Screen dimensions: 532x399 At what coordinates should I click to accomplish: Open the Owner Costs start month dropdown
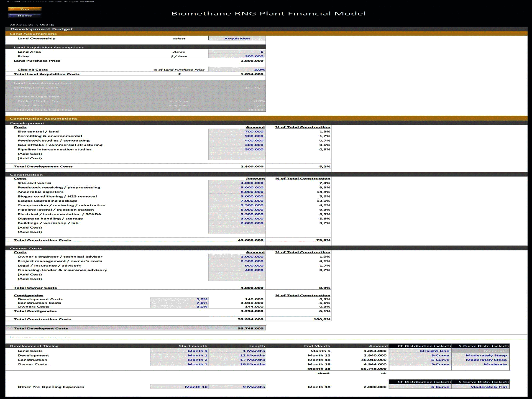click(x=179, y=364)
